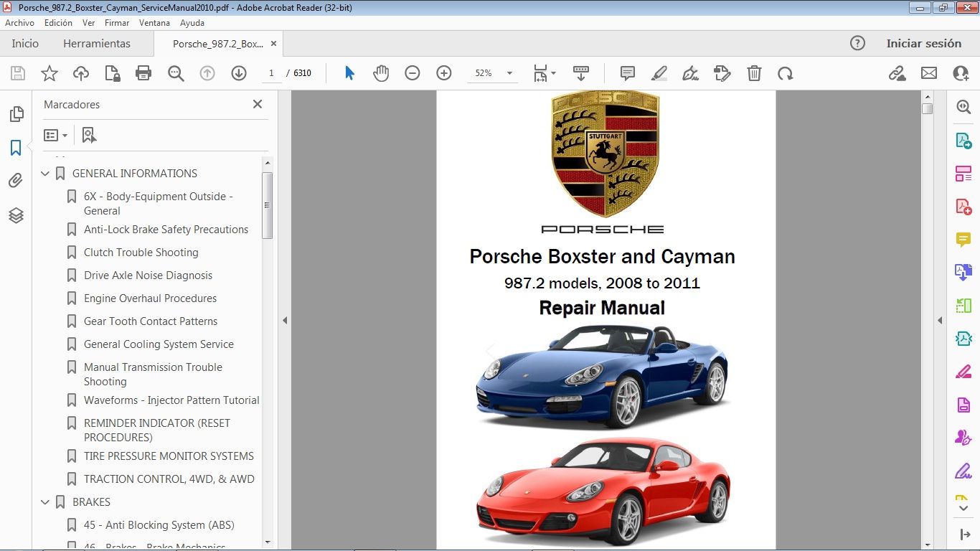The image size is (980, 551).
Task: Click the Zoom in plus icon
Action: click(444, 73)
